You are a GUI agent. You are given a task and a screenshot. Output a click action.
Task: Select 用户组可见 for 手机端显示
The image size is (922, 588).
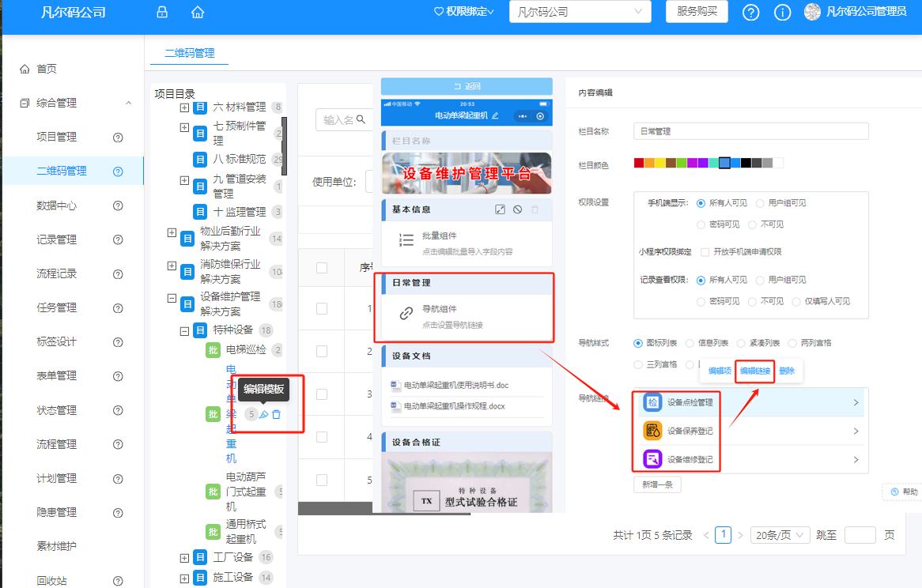[x=760, y=203]
